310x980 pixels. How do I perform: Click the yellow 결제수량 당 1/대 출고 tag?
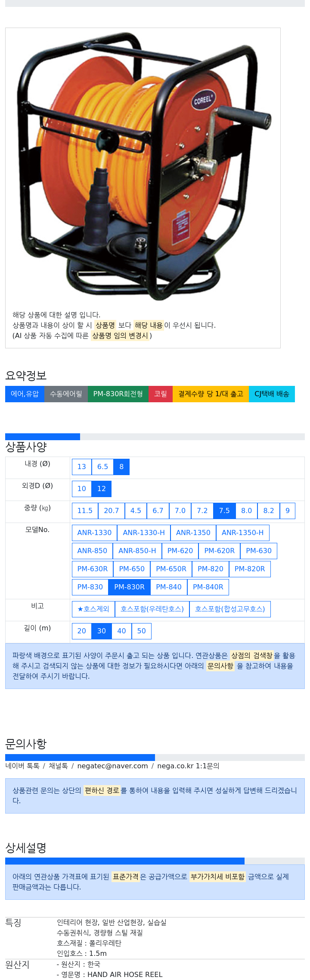(x=211, y=394)
